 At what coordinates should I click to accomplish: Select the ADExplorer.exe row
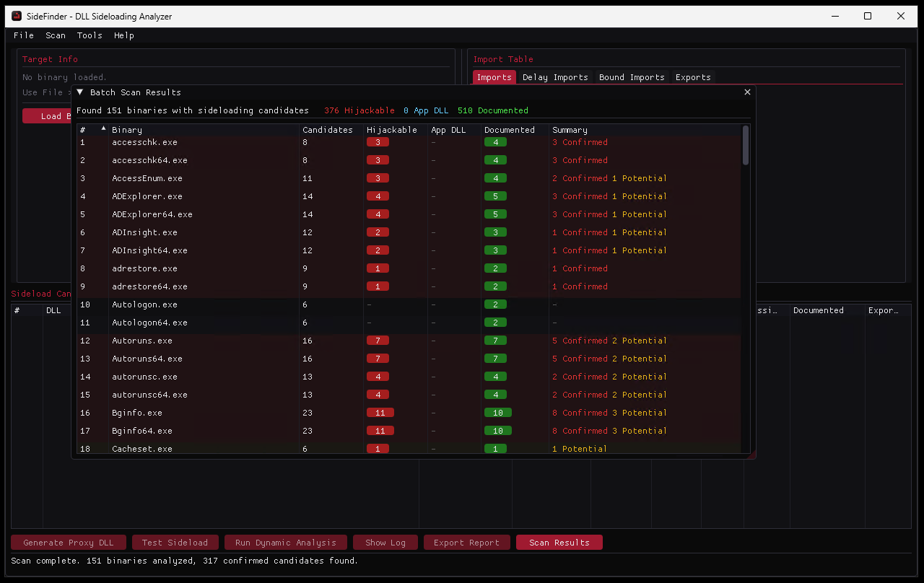pyautogui.click(x=409, y=196)
